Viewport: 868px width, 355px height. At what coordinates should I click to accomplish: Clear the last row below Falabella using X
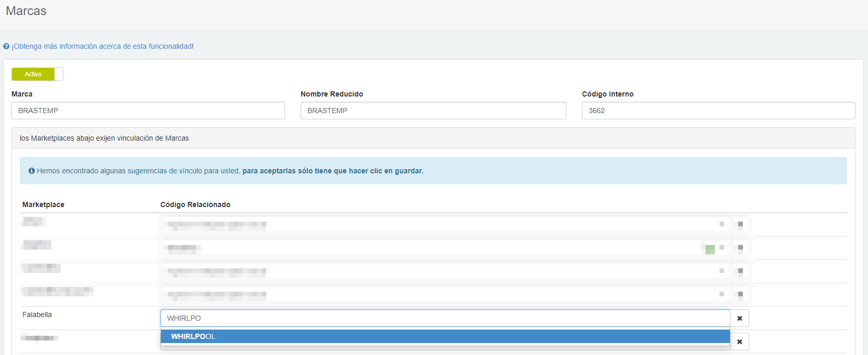pyautogui.click(x=740, y=342)
